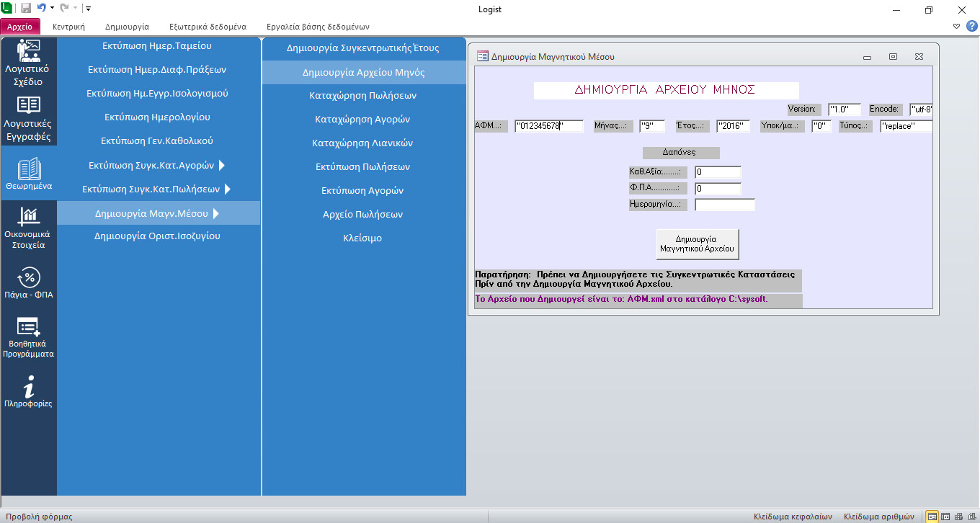Select Καταχώρηση Πωλήσεων menu item
Screen dimensions: 980x523
click(362, 95)
